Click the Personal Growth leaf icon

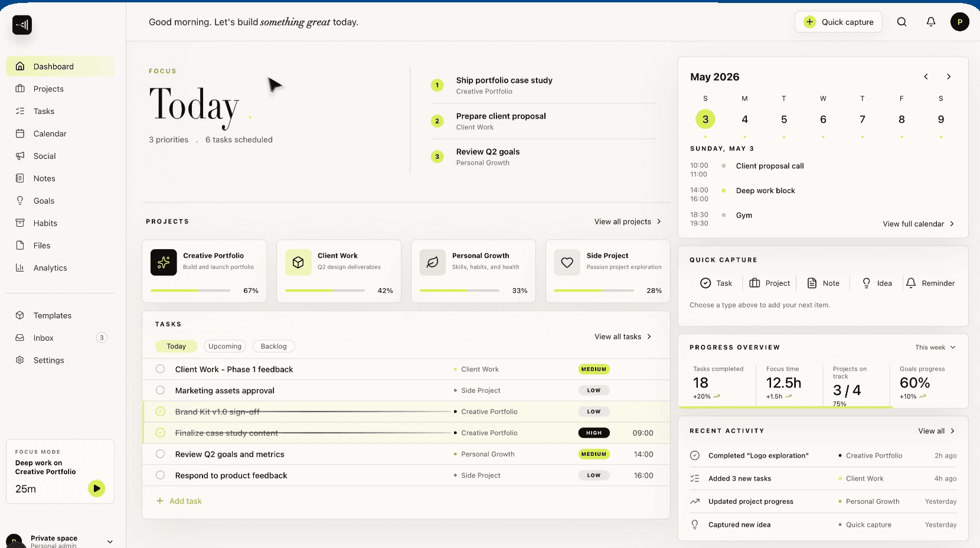click(x=433, y=262)
